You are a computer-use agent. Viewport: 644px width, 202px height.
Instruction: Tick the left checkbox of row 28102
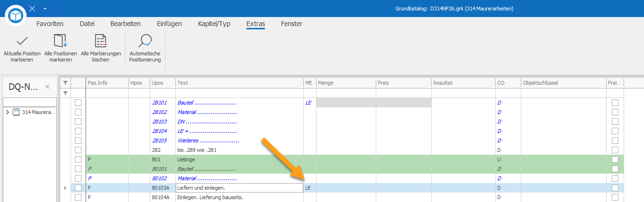click(78, 112)
